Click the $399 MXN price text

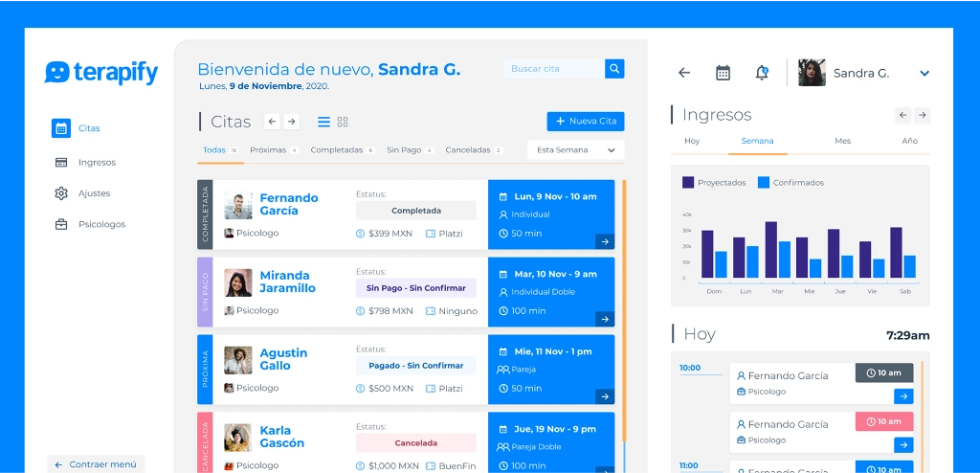390,234
